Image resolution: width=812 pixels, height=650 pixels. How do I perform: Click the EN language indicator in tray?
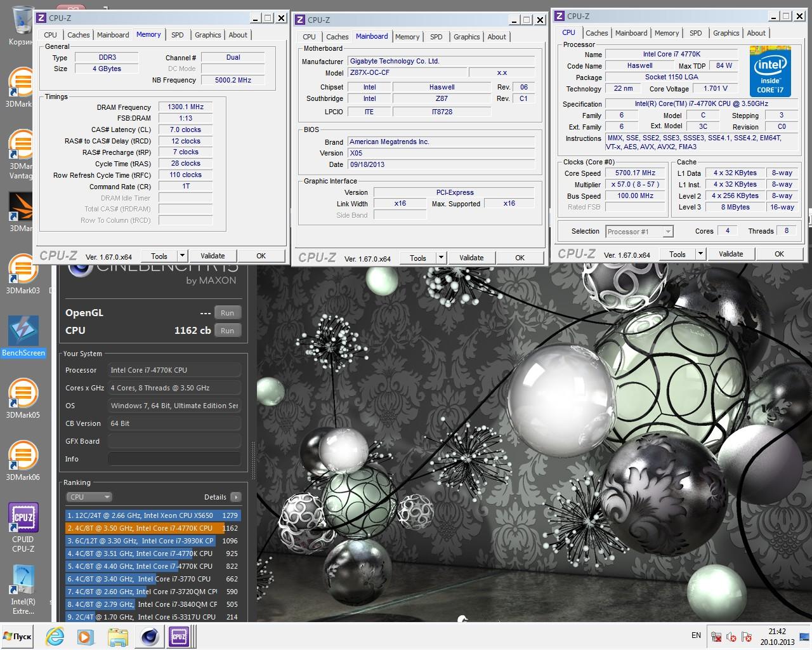tap(696, 635)
